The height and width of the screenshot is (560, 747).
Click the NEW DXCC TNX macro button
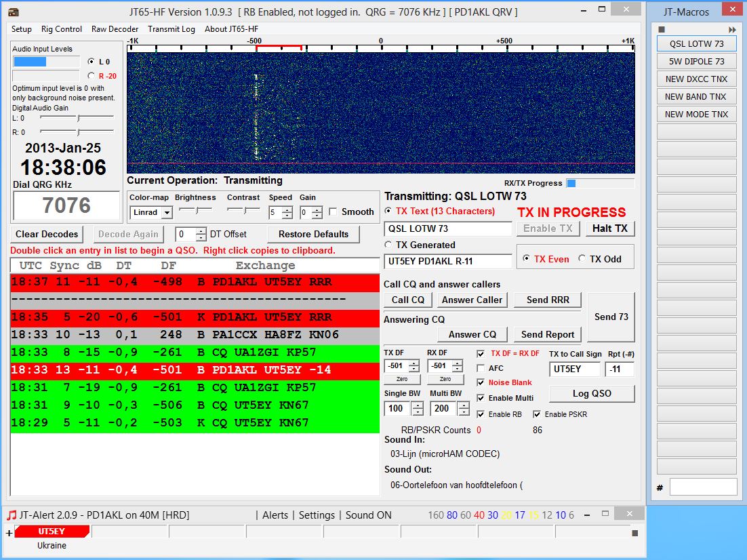click(x=697, y=79)
